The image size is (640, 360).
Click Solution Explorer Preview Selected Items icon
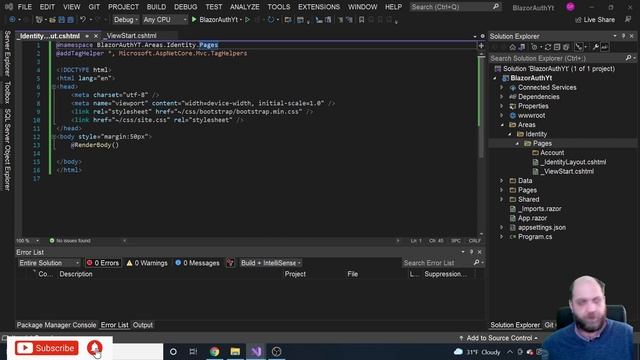pos(604,47)
